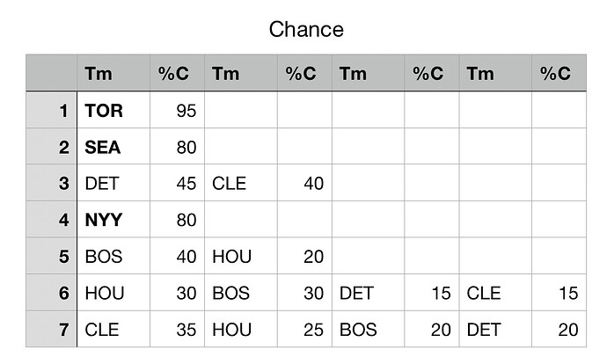
Task: Select the cell with value 45
Action: [x=178, y=183]
